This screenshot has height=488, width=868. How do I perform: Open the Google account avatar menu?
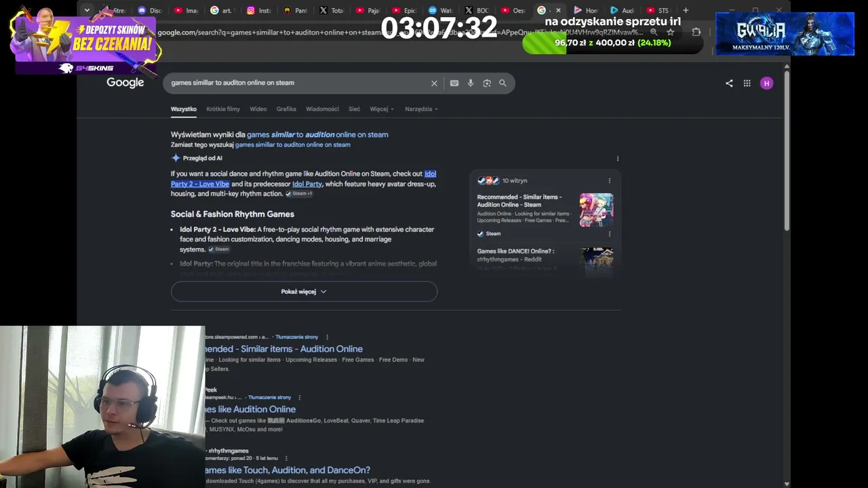tap(767, 83)
